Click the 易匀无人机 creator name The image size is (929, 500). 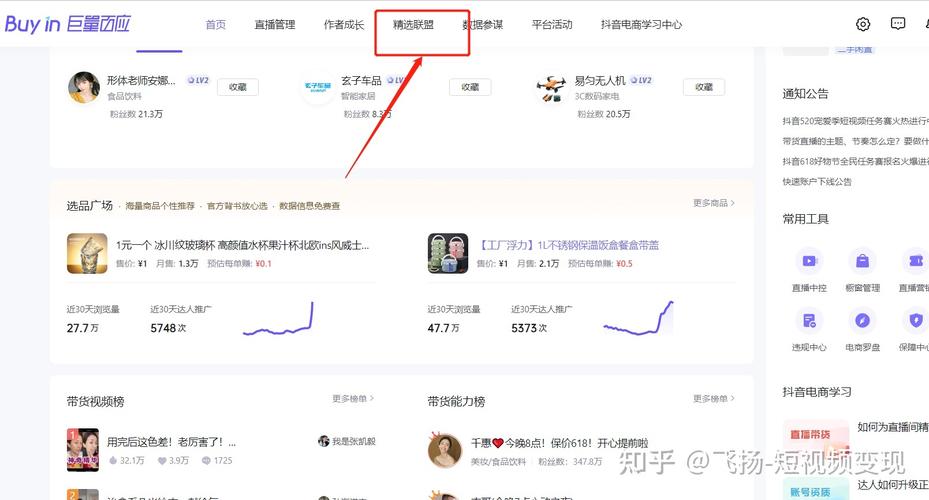[600, 81]
